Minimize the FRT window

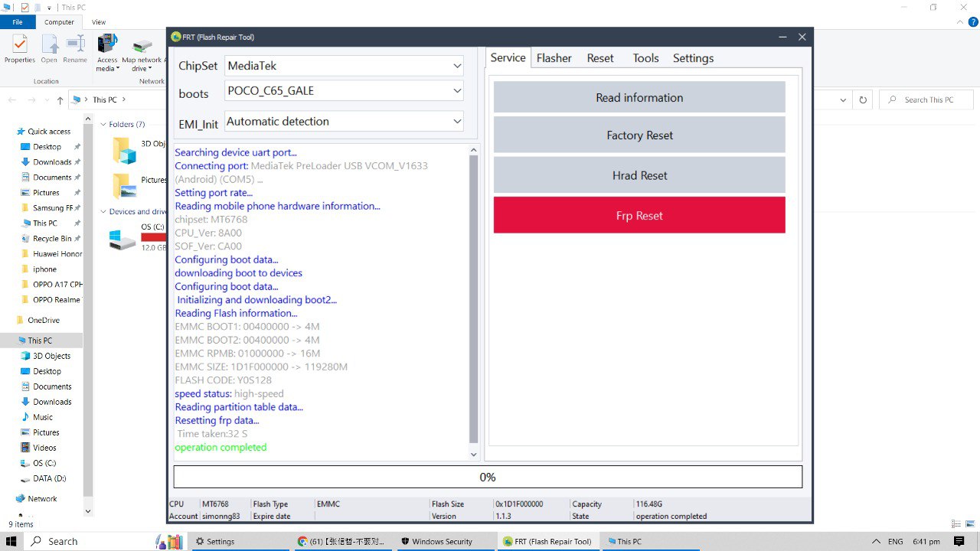[782, 37]
